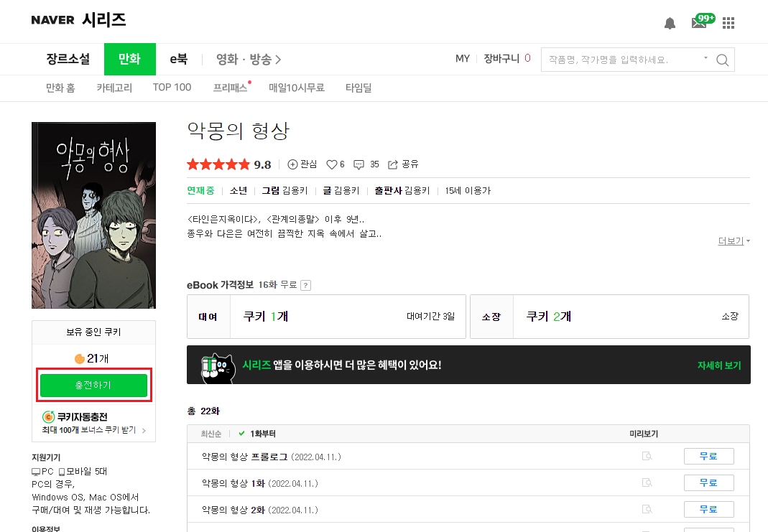
Task: Click the heart like icon
Action: [x=332, y=164]
